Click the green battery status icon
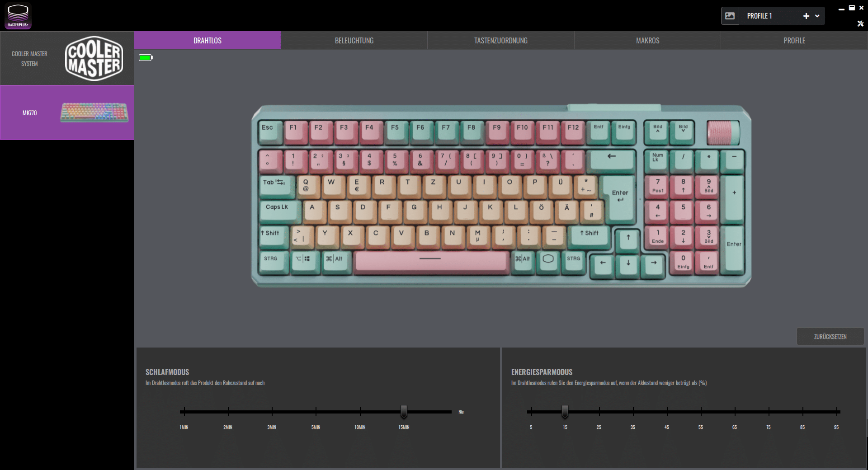The height and width of the screenshot is (470, 868). (x=146, y=57)
